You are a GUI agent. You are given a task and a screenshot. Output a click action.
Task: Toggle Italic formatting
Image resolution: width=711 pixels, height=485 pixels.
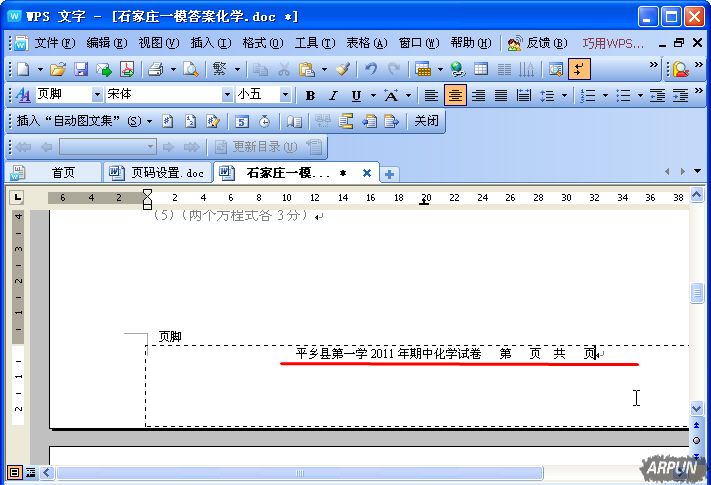(333, 95)
